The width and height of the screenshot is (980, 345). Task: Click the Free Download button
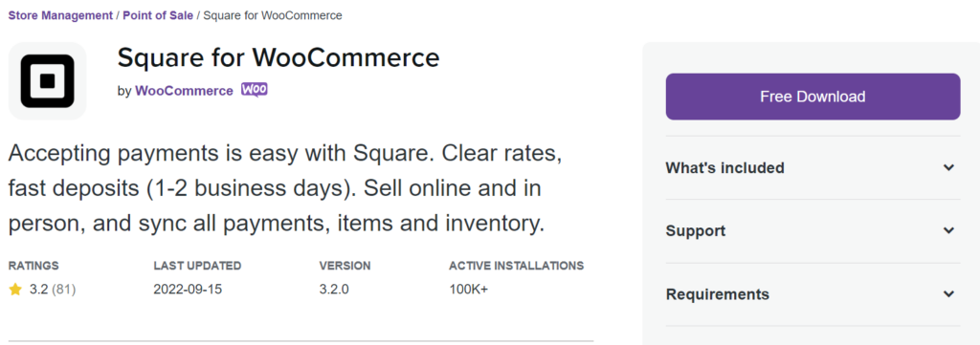tap(813, 97)
